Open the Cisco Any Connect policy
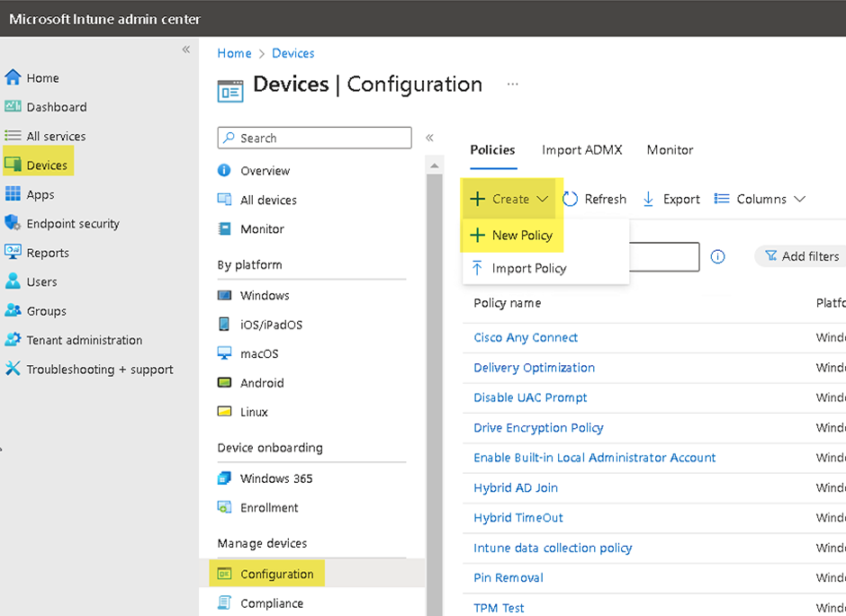The width and height of the screenshot is (846, 616). click(526, 338)
